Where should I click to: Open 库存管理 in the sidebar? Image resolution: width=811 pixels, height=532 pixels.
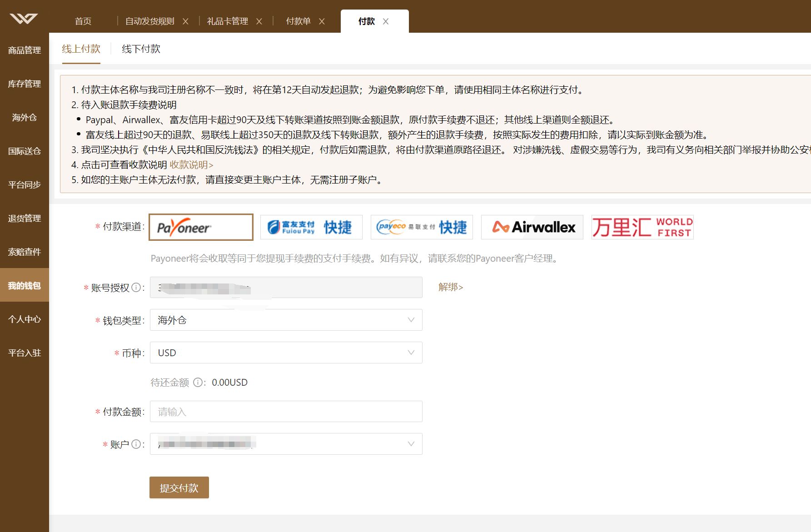pyautogui.click(x=25, y=84)
